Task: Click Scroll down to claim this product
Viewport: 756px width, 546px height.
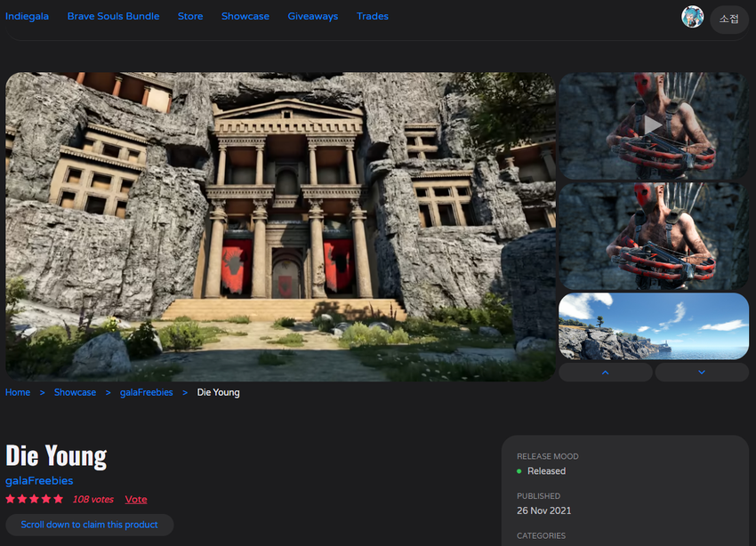Action: pos(89,525)
